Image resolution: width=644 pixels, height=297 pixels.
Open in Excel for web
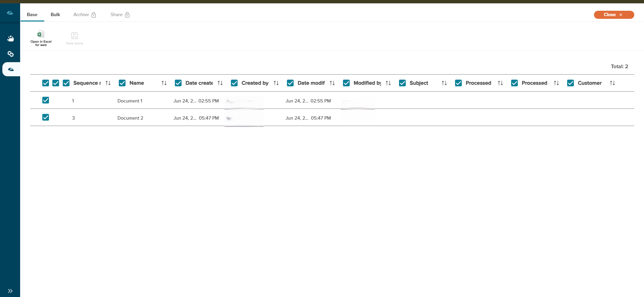pos(41,38)
